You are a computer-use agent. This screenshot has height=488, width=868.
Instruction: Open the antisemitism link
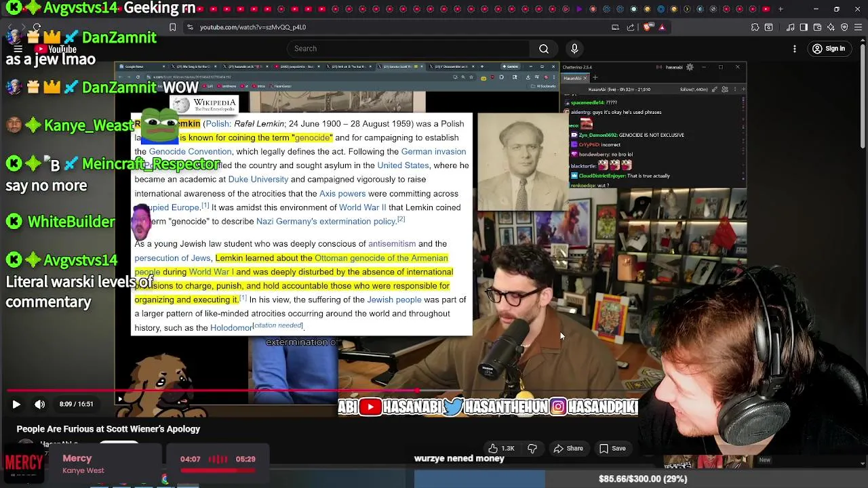coord(392,244)
